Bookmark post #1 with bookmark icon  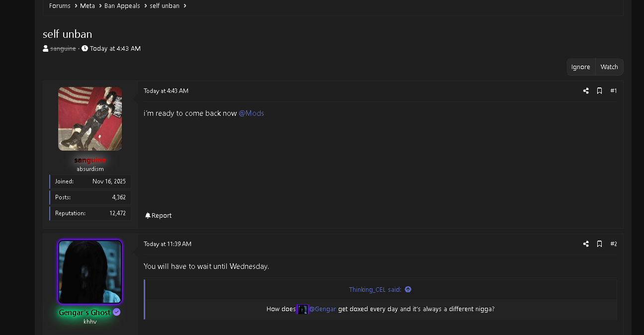click(599, 91)
